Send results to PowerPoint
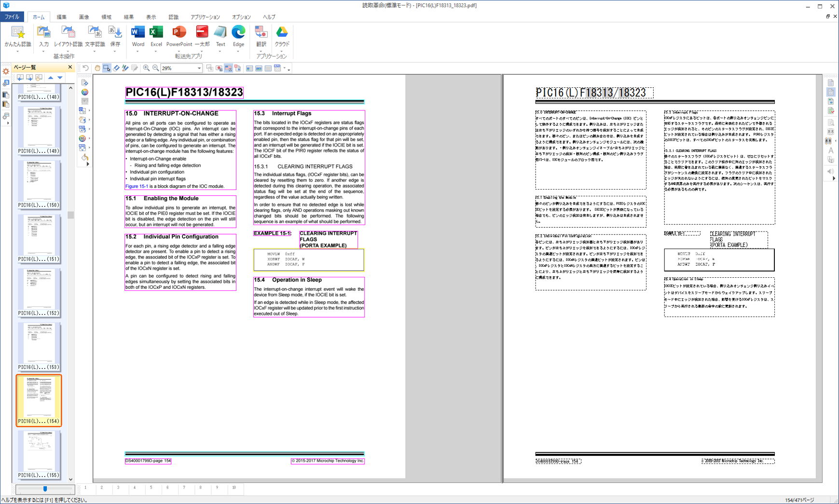Viewport: 839px width, 504px height. click(x=179, y=36)
